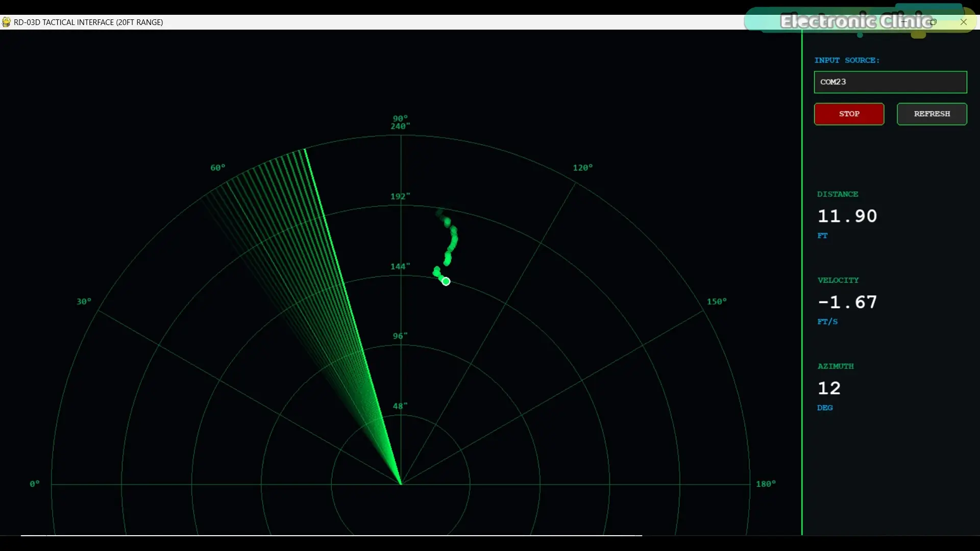
Task: Click the 240" range ring label
Action: click(x=400, y=127)
